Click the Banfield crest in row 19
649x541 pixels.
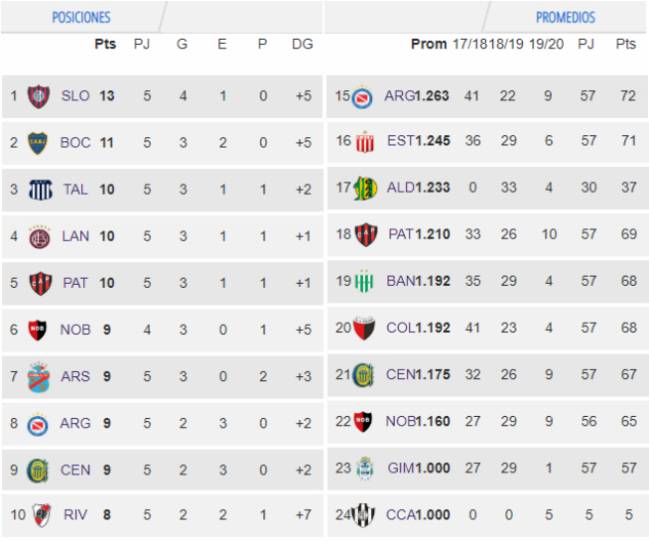[365, 281]
